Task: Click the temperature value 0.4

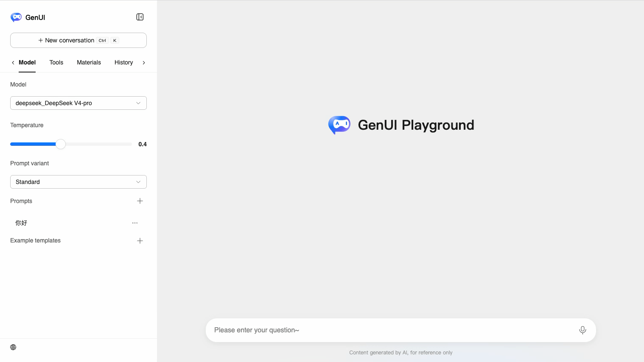Action: [143, 144]
